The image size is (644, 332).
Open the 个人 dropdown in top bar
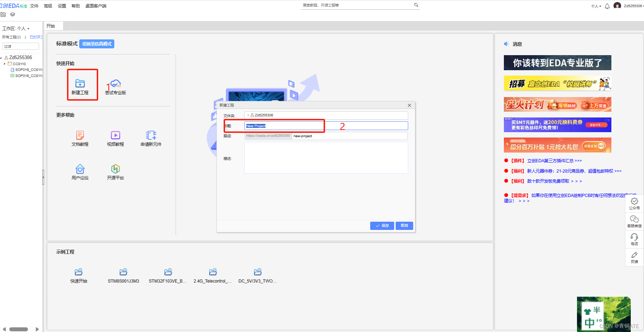tap(596, 6)
